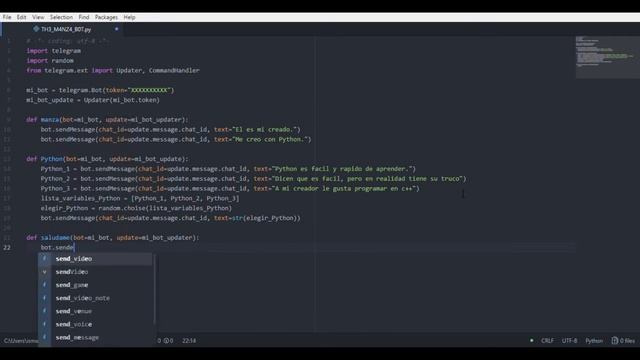
Task: Click the 22:14 cursor position indicator
Action: 189,340
